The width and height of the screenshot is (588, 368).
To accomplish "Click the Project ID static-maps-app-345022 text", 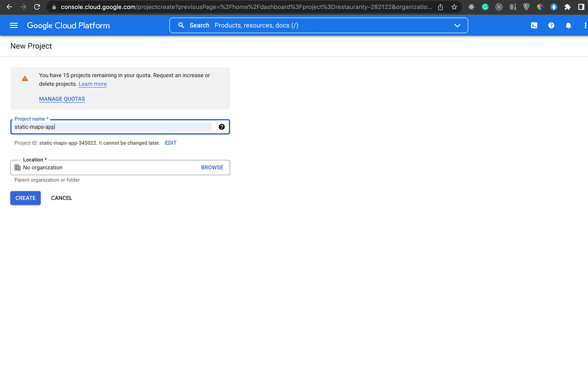I will 68,143.
